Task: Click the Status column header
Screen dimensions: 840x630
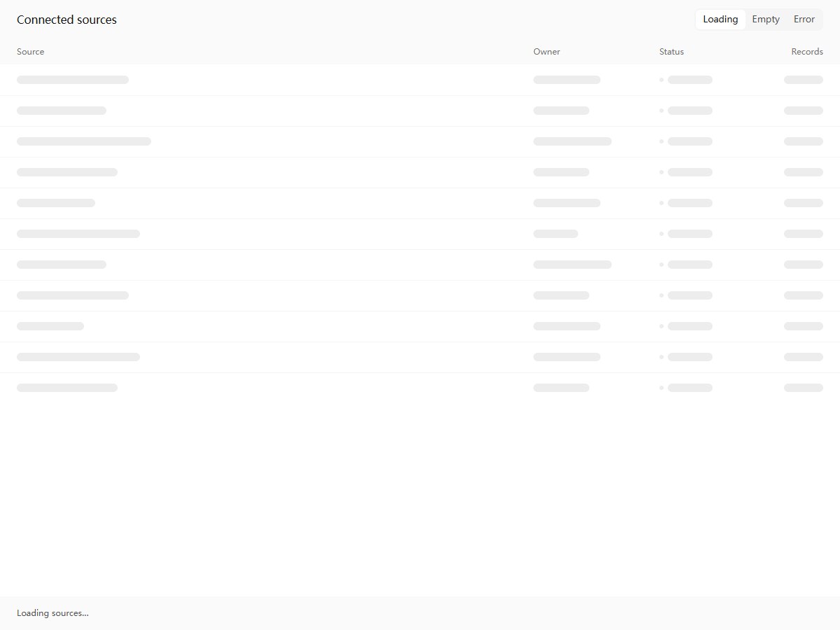Action: pos(671,52)
